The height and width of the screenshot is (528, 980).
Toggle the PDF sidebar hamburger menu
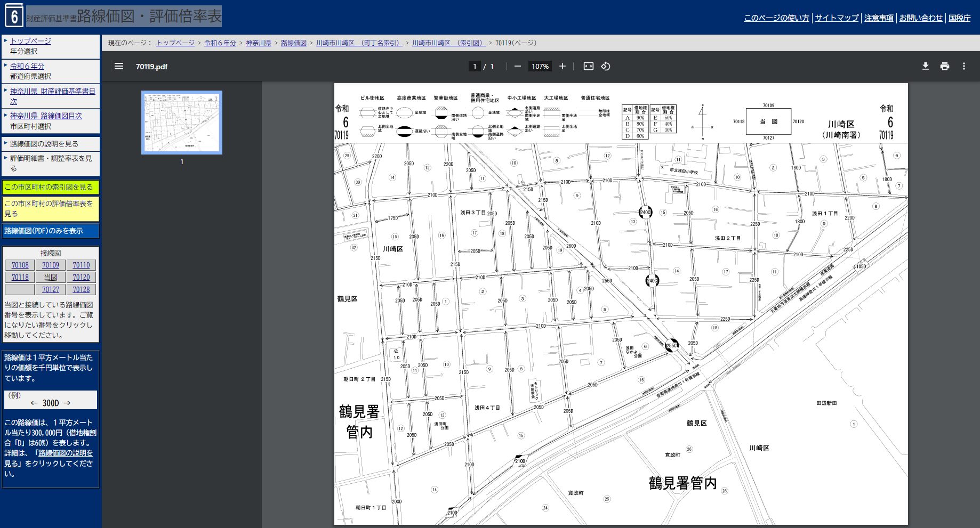pyautogui.click(x=119, y=66)
